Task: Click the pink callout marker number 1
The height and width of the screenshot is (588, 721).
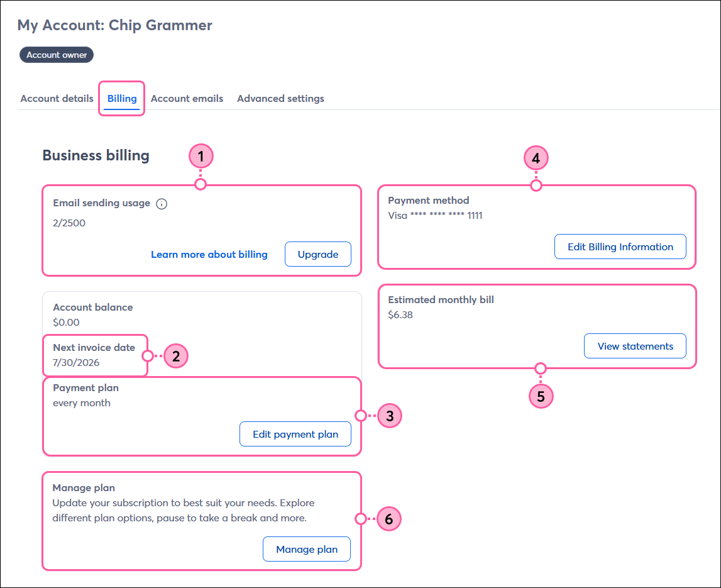Action: coord(201,157)
